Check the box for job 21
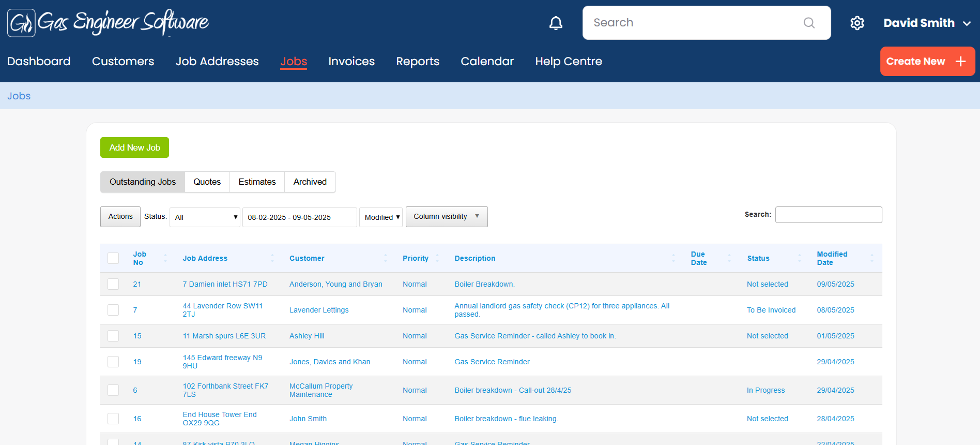980x445 pixels. [113, 284]
